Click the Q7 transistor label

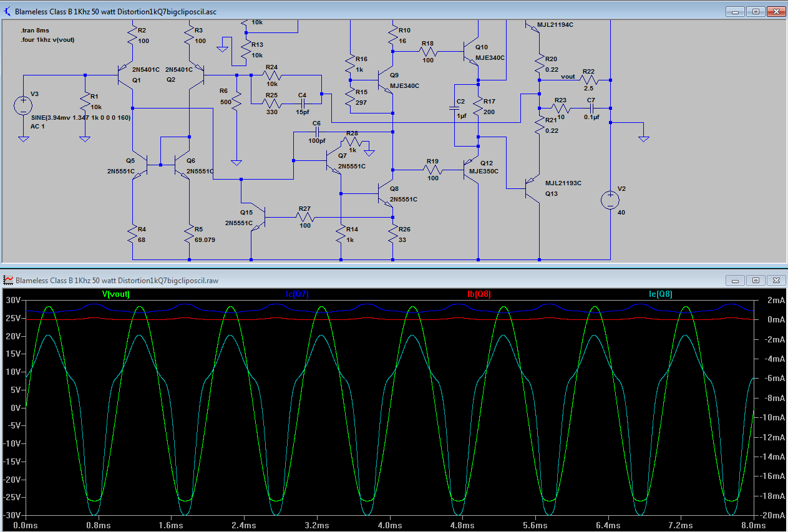pos(342,155)
